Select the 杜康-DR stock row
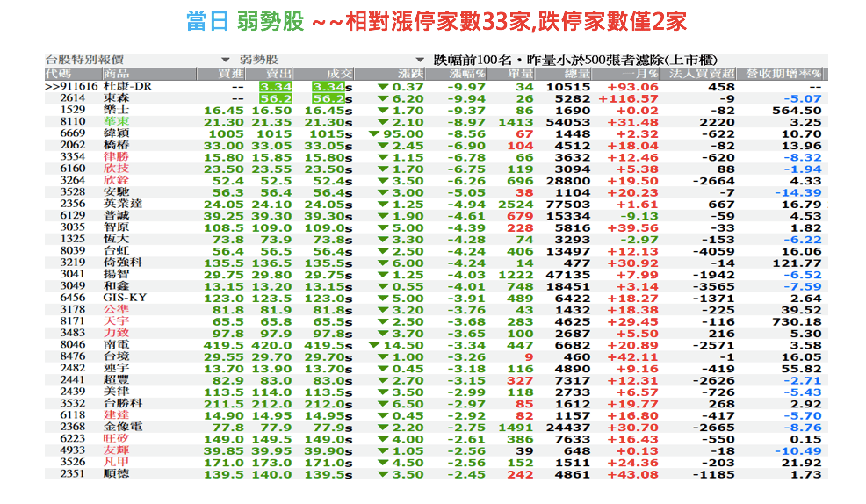This screenshot has height=504, width=866. tap(128, 87)
